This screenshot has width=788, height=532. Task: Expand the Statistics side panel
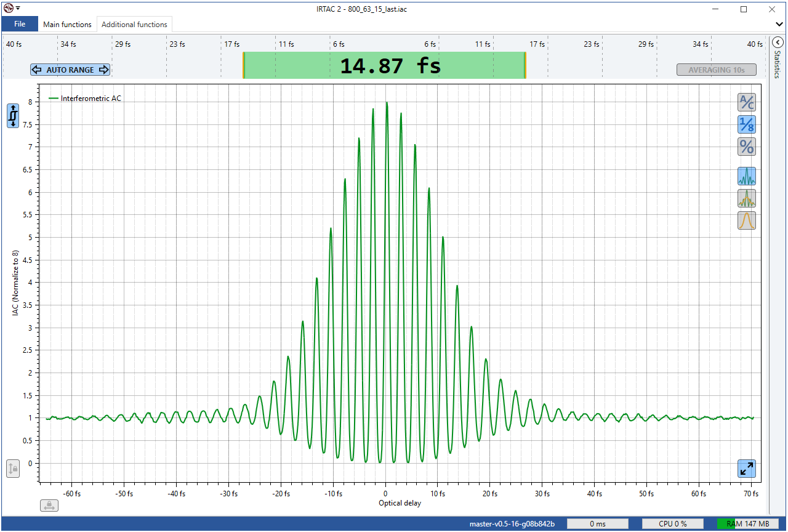[777, 42]
